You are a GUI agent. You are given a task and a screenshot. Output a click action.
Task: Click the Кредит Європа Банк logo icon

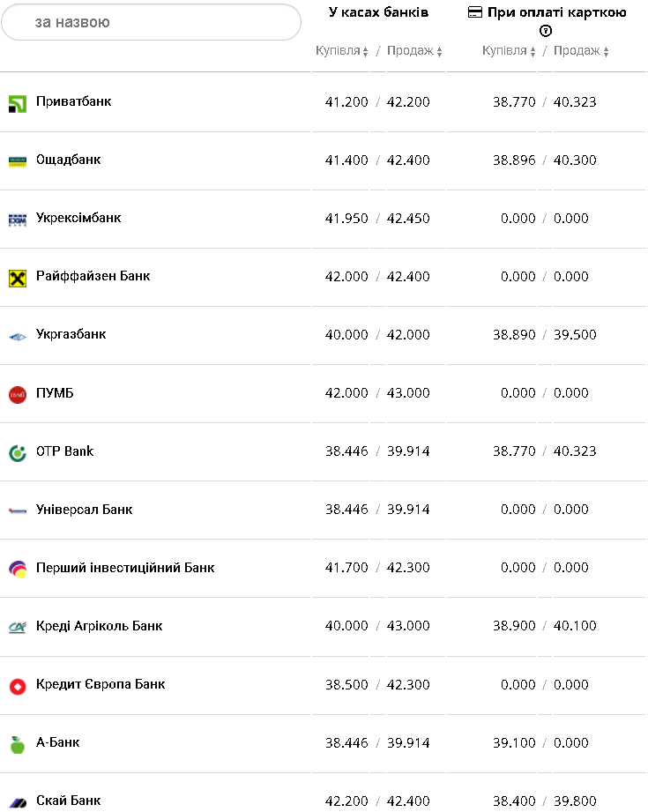(18, 685)
